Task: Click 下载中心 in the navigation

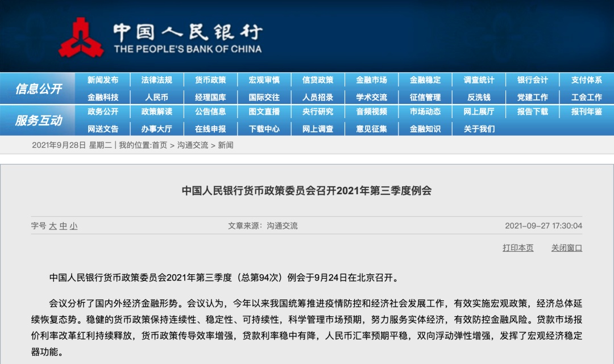Action: point(264,129)
